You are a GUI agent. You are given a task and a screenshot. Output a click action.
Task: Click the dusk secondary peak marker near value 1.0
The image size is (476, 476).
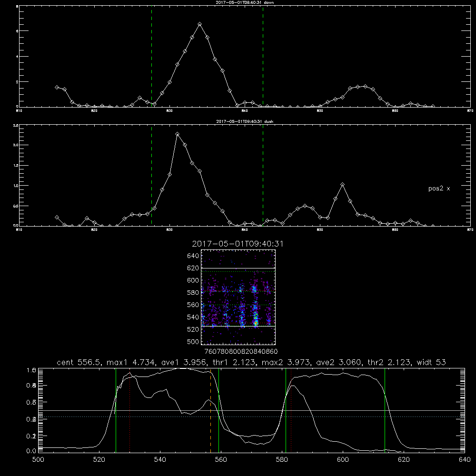tap(342, 185)
